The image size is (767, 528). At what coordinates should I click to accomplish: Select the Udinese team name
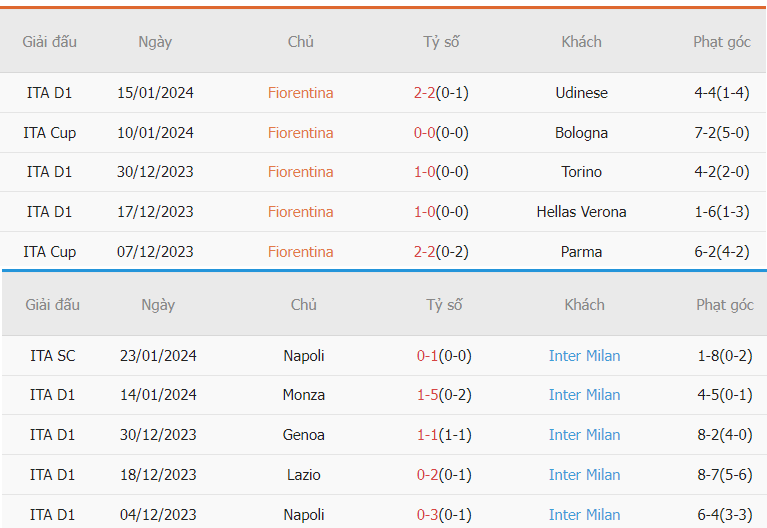[581, 92]
